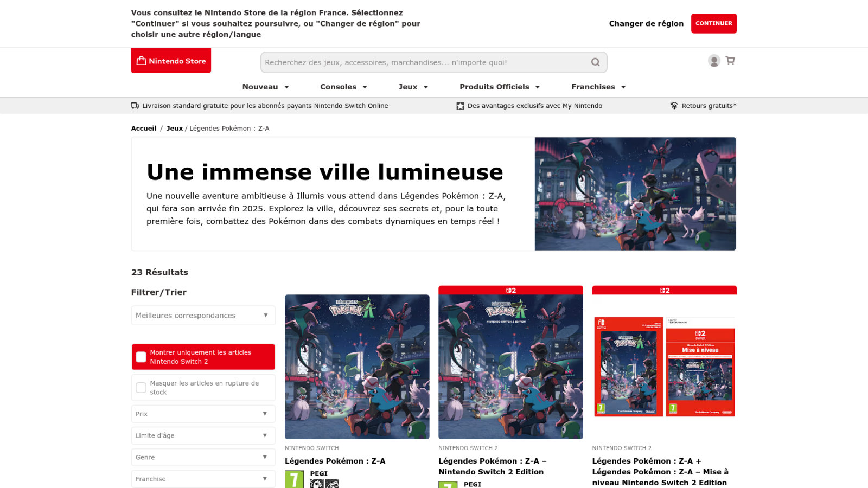Image resolution: width=868 pixels, height=488 pixels.
Task: Open the bundle upgrade pack thumbnail
Action: [x=665, y=367]
